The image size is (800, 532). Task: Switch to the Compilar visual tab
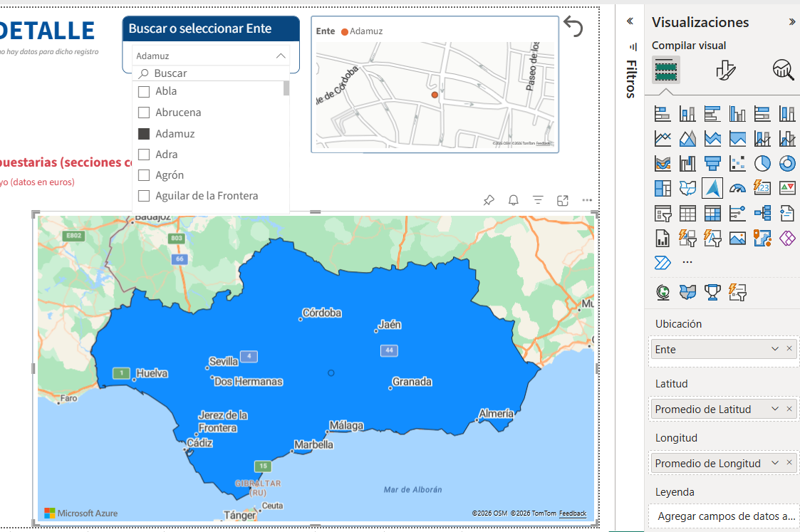coord(666,70)
